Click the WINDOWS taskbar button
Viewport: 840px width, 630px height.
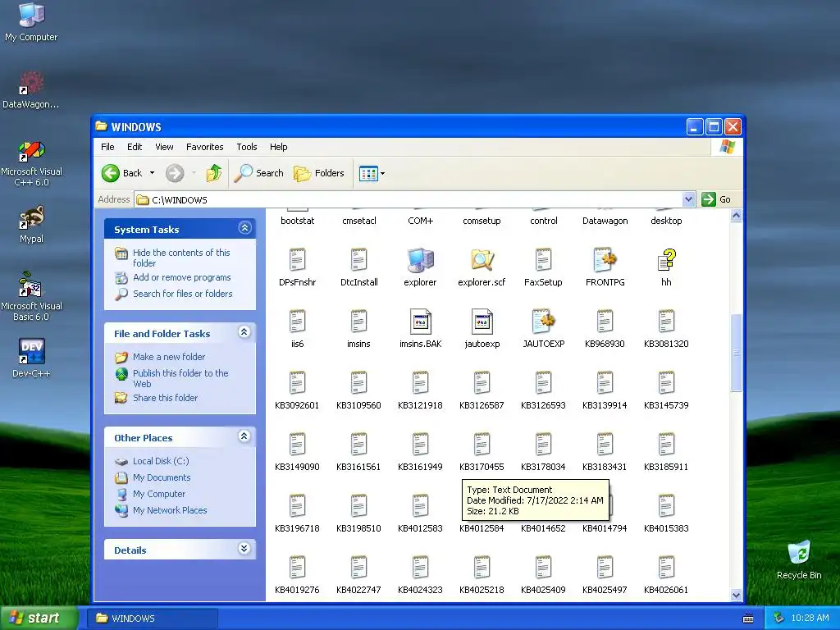[152, 619]
